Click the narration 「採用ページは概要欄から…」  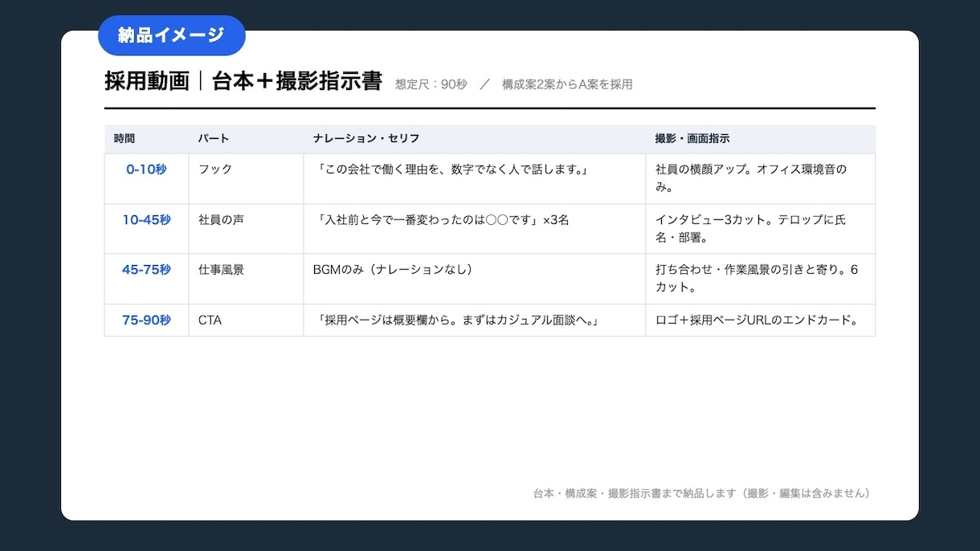(x=475, y=320)
